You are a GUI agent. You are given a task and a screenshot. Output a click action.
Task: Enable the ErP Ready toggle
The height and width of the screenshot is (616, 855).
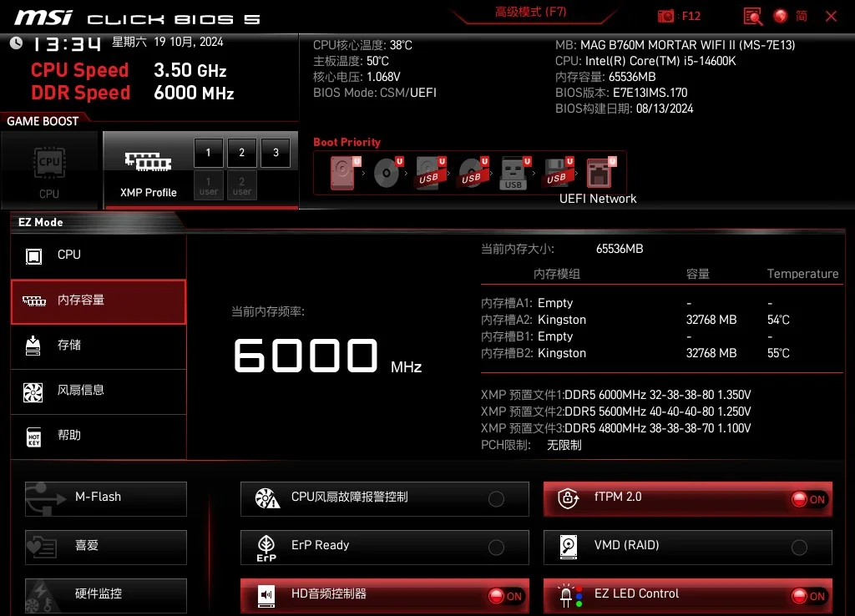[496, 548]
